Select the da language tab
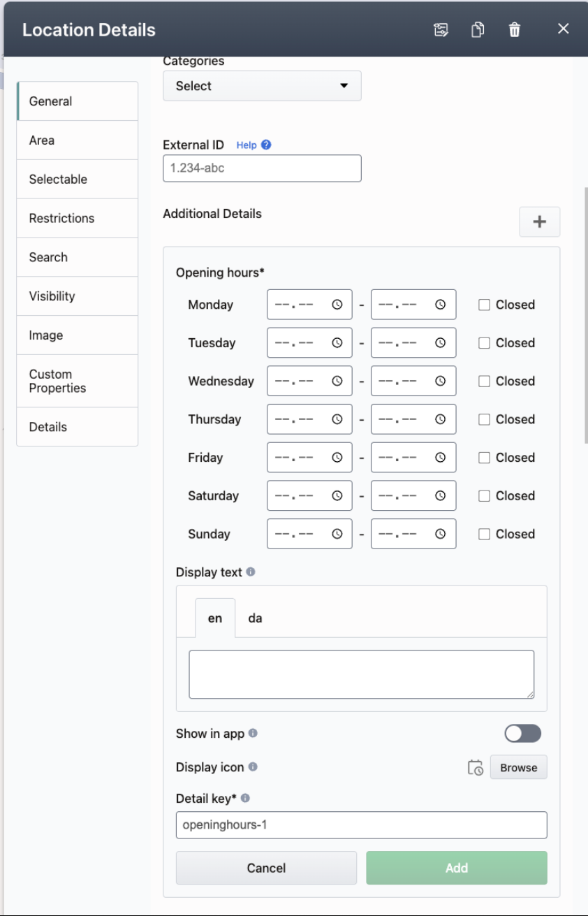Screen dimensions: 588x916 (255, 618)
